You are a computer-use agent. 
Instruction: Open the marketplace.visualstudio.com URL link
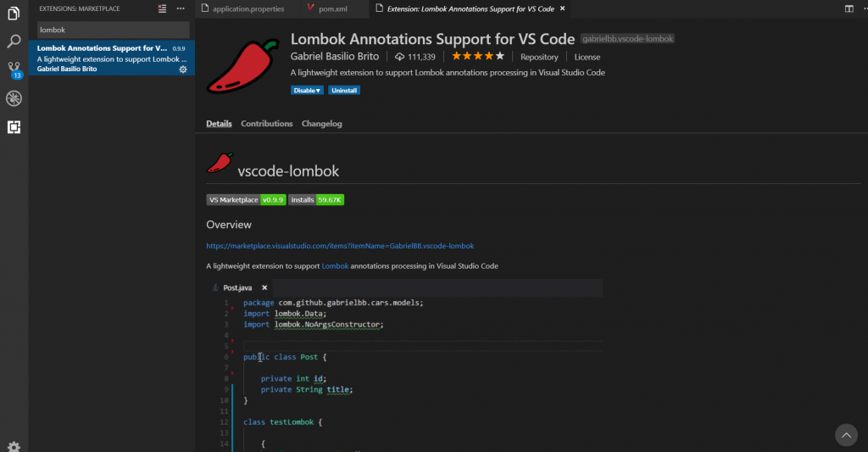(340, 246)
